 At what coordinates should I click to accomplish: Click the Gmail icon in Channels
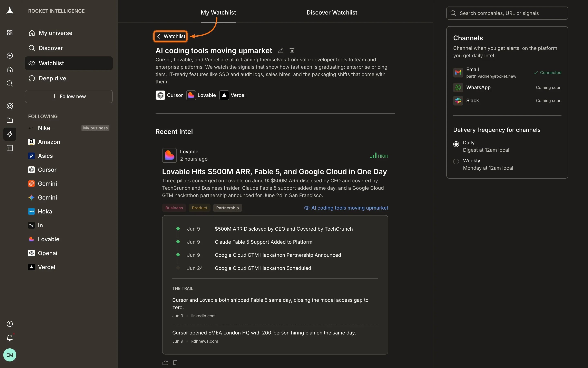[x=458, y=73]
